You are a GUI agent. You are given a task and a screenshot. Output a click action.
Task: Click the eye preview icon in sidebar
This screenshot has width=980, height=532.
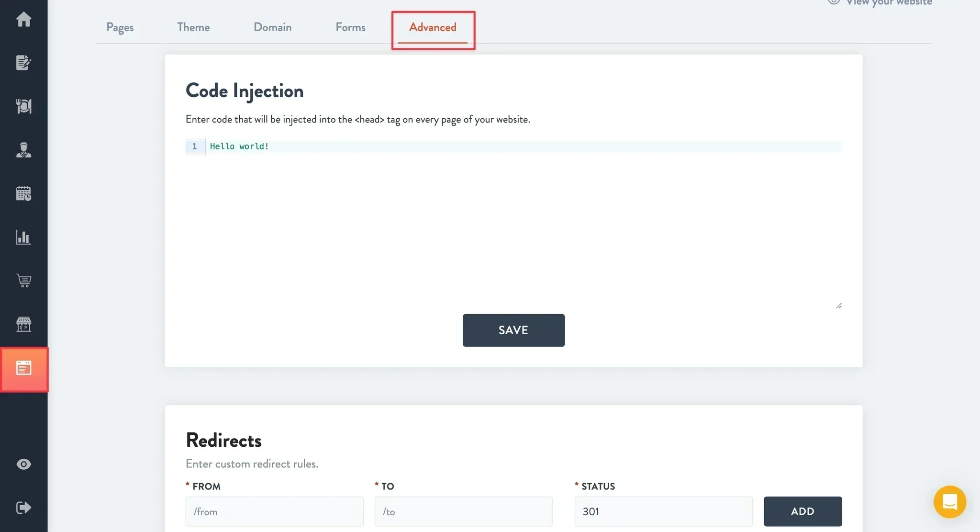[23, 464]
